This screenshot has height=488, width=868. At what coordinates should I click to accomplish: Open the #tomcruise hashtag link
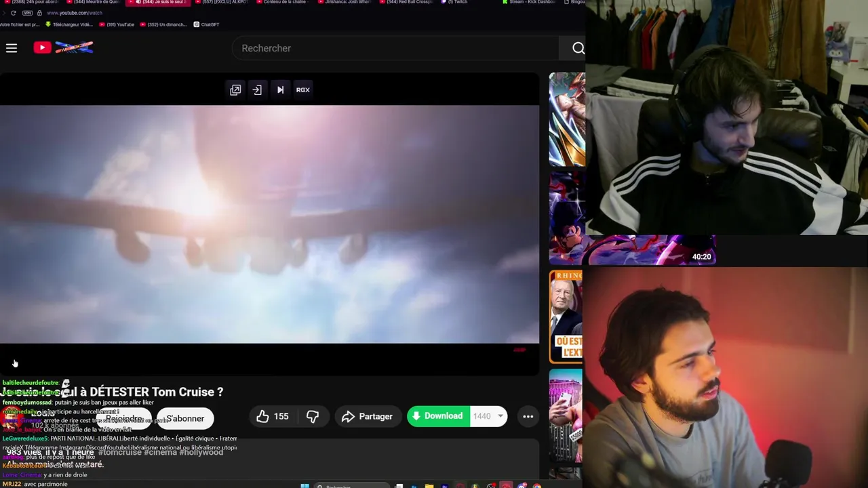[119, 452]
